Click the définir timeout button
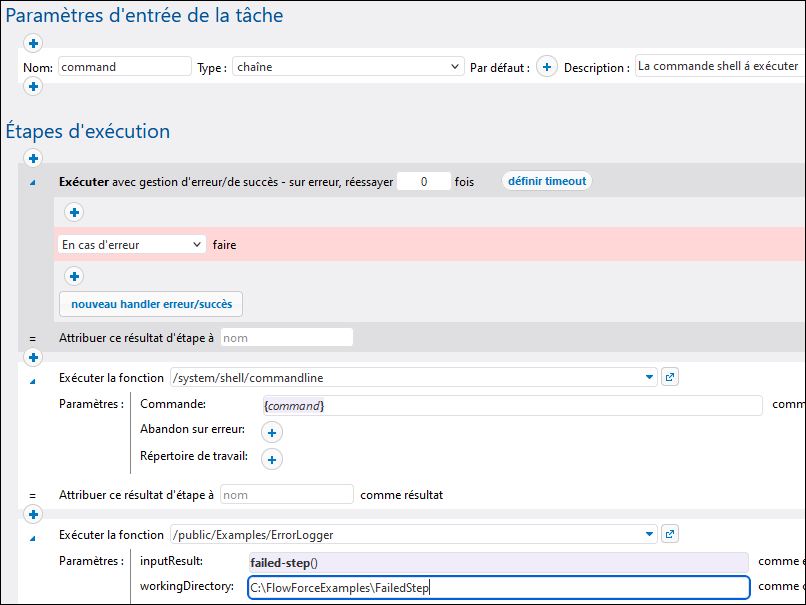Screen dimensions: 806x605 (x=546, y=181)
